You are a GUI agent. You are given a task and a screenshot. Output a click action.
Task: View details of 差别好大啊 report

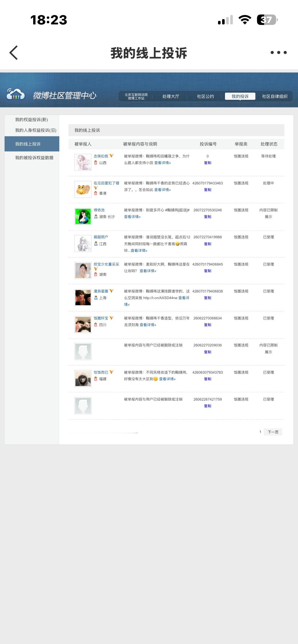coord(148,271)
